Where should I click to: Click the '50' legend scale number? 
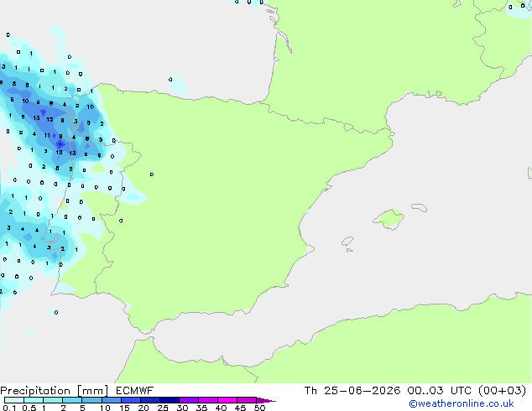tap(259, 408)
